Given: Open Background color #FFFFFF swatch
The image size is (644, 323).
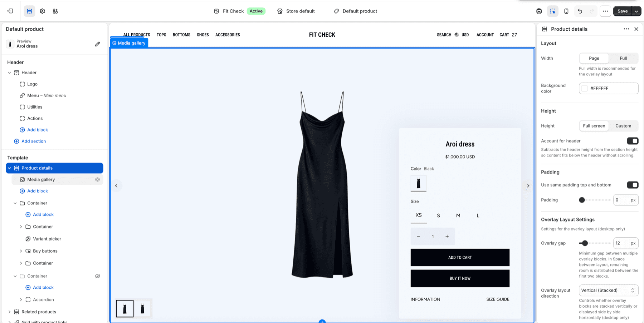Looking at the screenshot, I should pyautogui.click(x=584, y=88).
